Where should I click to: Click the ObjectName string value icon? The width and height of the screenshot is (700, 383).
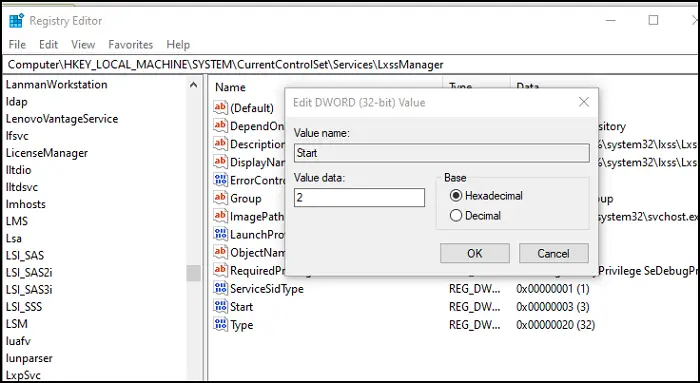[x=220, y=252]
